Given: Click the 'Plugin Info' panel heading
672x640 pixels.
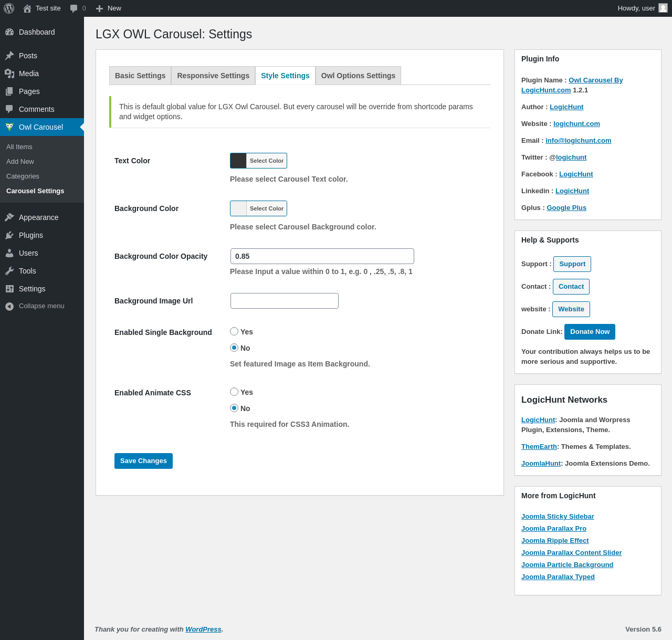Looking at the screenshot, I should (540, 59).
